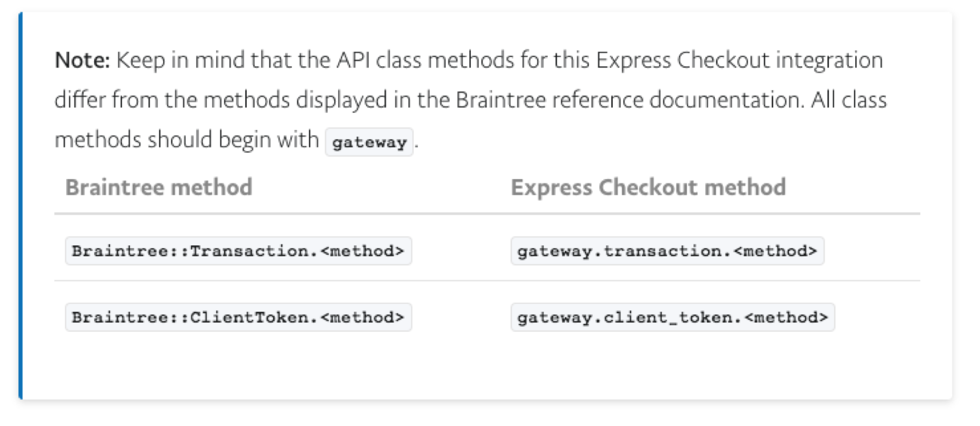Click the words 'Express Checkout integration' in paragraph

[x=739, y=60]
